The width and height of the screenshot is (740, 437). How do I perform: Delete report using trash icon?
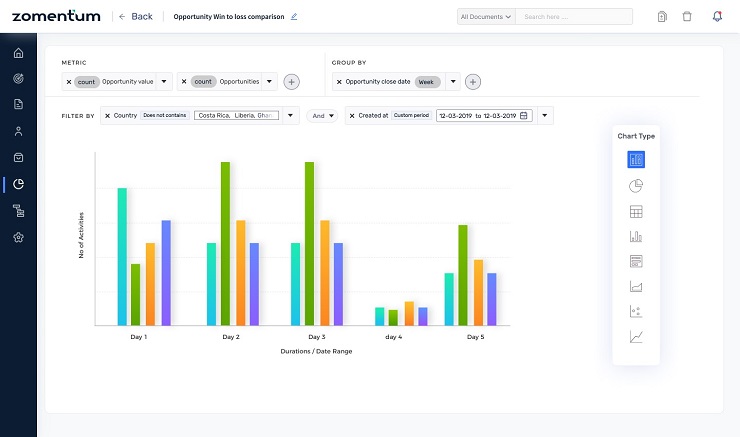click(x=687, y=17)
